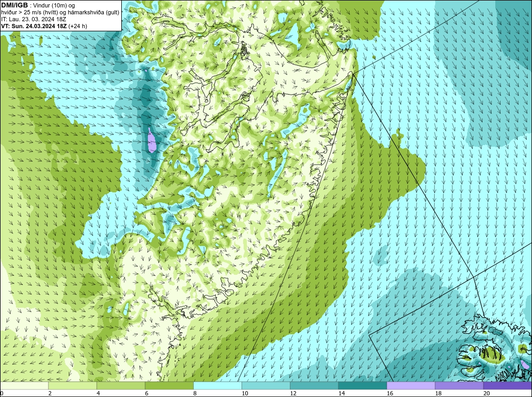The height and width of the screenshot is (397, 532).
Task: Click the text 'hviður > 25 m/s (hvítt) og hámarkshviða (gult)'
Action: point(60,12)
